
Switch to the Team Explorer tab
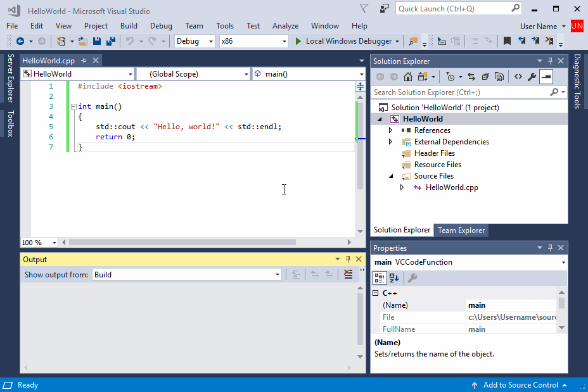461,230
